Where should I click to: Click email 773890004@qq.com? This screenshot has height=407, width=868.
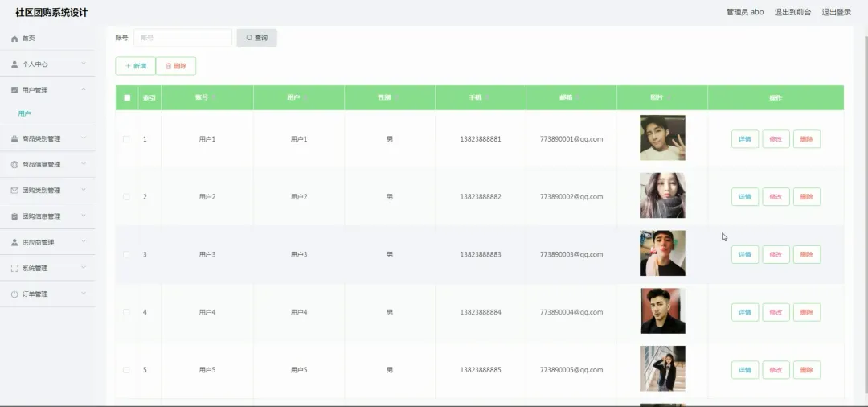pos(571,312)
